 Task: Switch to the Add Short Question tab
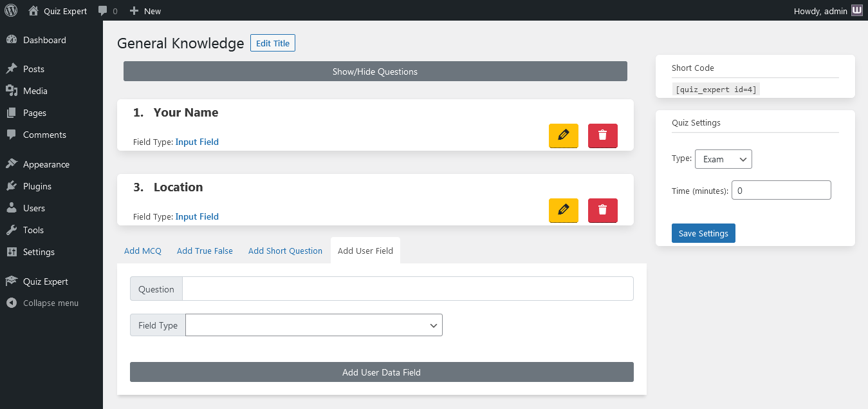click(x=285, y=251)
